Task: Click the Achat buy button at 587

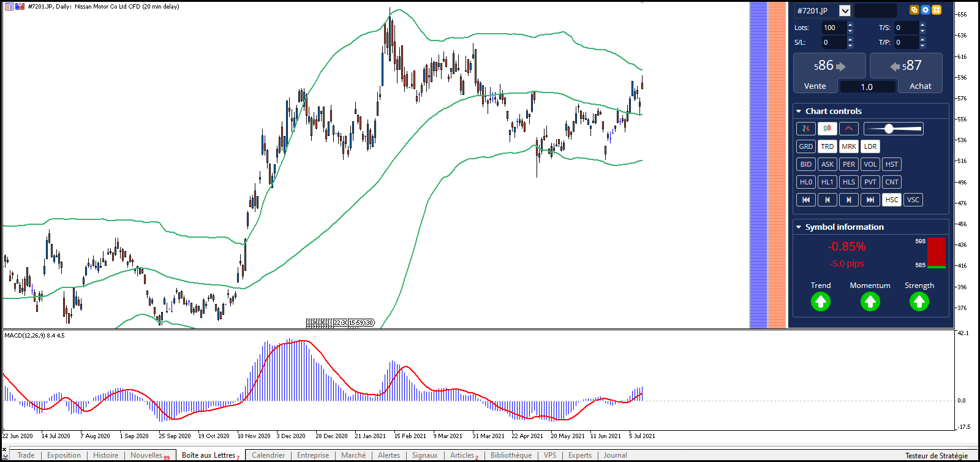Action: (907, 74)
